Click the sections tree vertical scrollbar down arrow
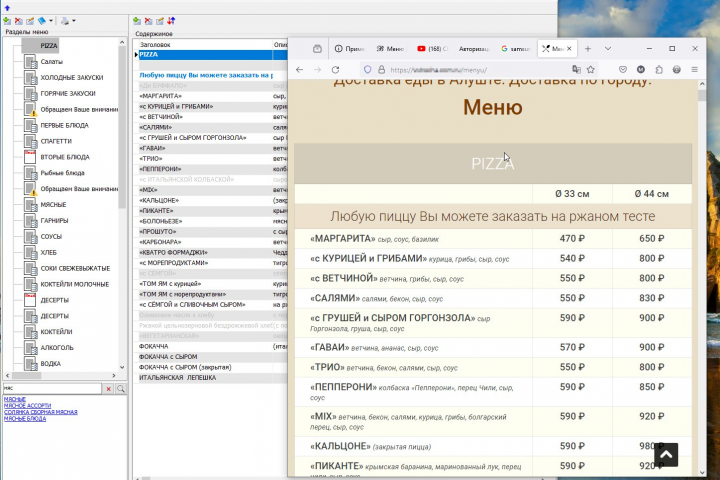This screenshot has width=720, height=480. 122,367
